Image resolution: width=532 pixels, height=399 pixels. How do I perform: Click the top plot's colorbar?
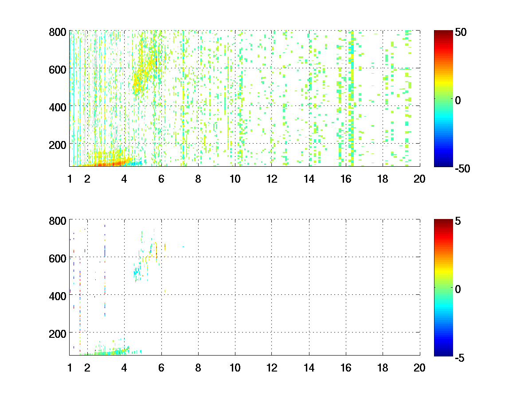(443, 98)
